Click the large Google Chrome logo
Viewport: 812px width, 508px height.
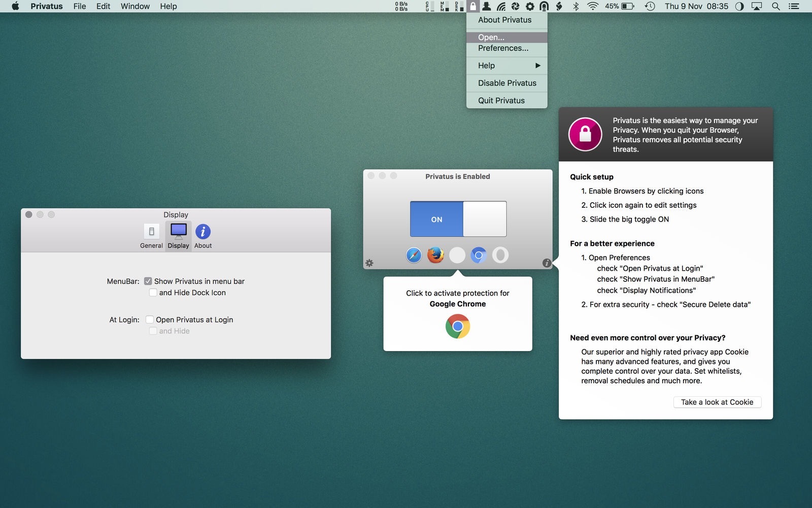(458, 327)
